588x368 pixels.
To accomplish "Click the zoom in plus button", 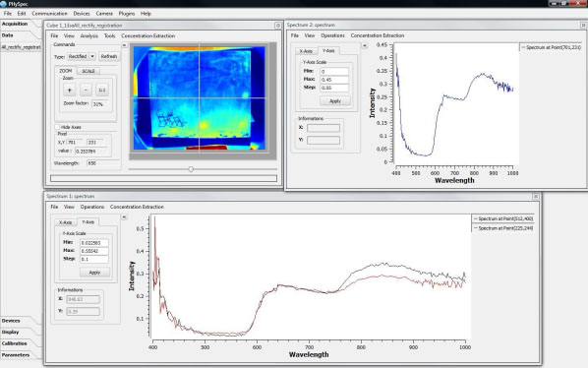I will click(x=70, y=90).
